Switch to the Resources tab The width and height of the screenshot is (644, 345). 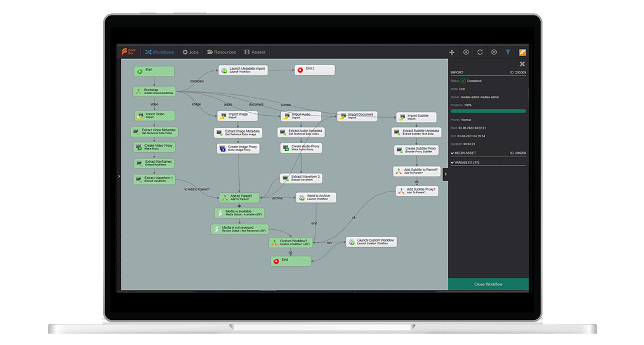[221, 53]
